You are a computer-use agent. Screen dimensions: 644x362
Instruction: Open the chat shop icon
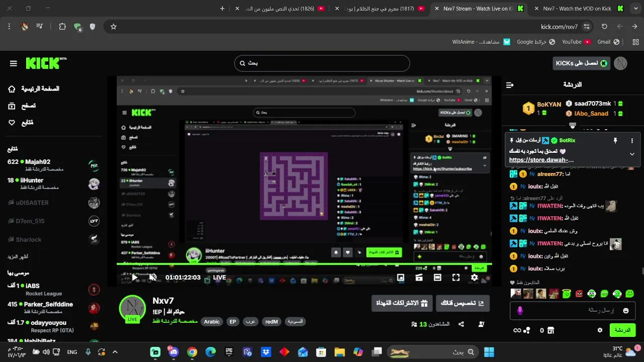point(551,330)
